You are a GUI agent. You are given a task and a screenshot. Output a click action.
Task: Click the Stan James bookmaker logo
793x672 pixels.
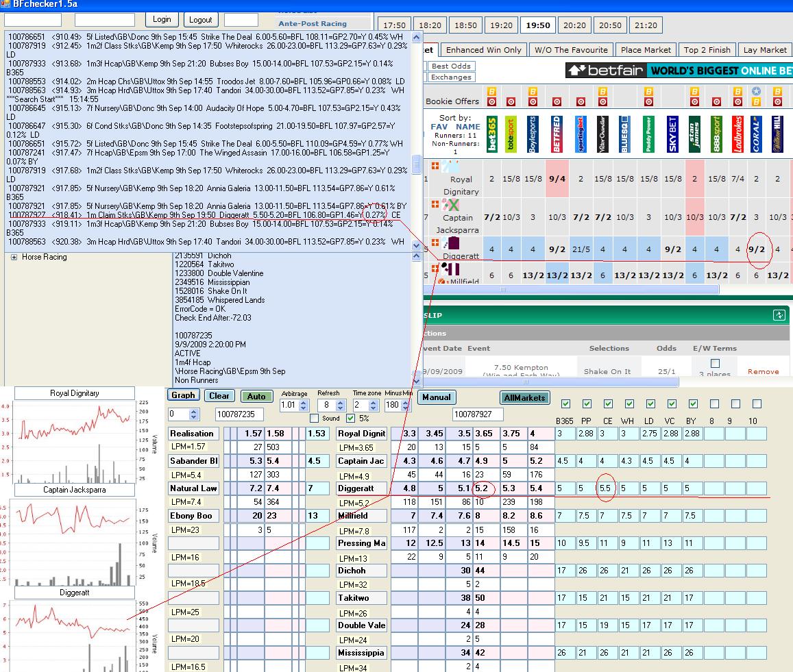coord(694,134)
